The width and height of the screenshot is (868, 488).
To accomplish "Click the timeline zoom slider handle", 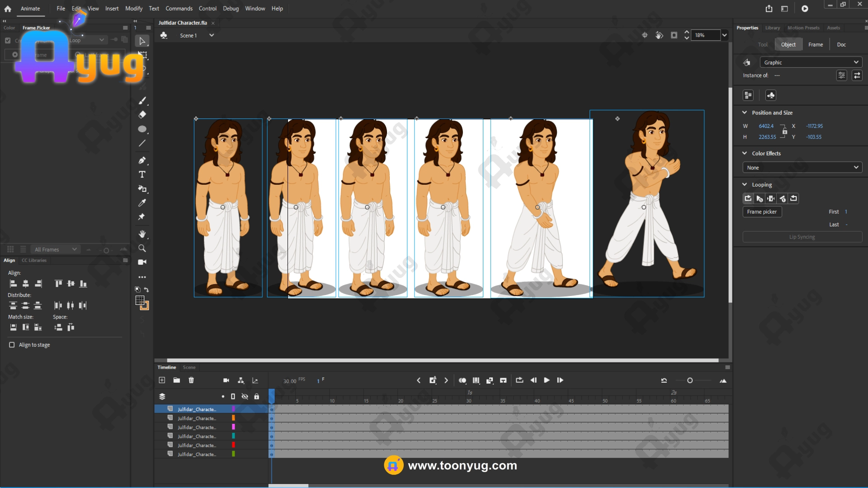I will click(x=690, y=380).
